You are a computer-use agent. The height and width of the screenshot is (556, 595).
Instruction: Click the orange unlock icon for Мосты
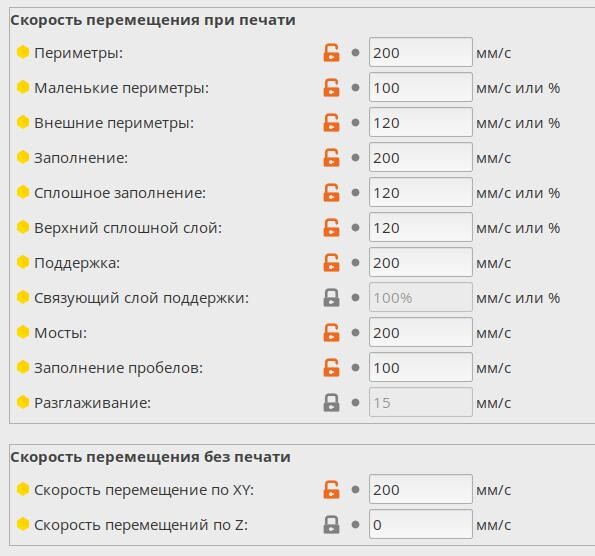pos(331,332)
